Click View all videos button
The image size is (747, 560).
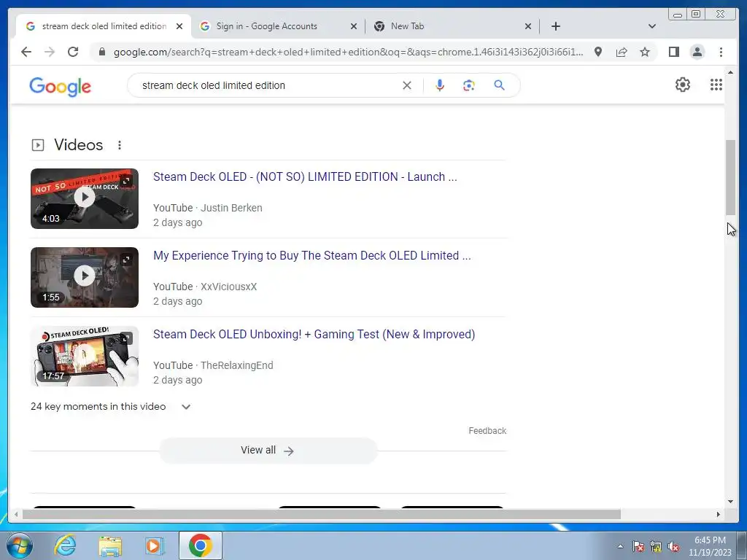tap(268, 451)
